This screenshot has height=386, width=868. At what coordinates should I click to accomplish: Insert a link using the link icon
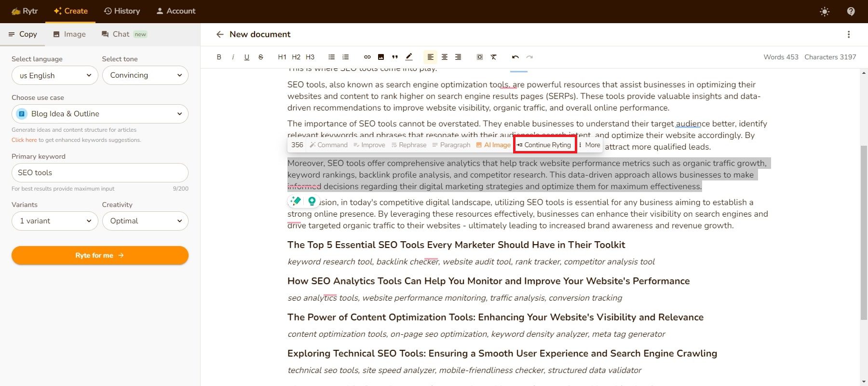tap(367, 57)
